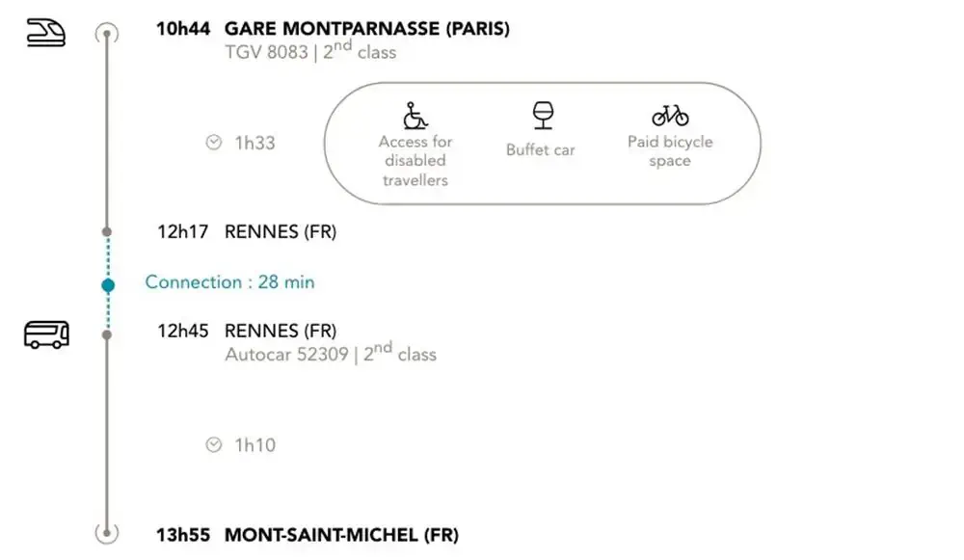Click the TGV train icon
Screen dimensions: 964x560
[46, 33]
